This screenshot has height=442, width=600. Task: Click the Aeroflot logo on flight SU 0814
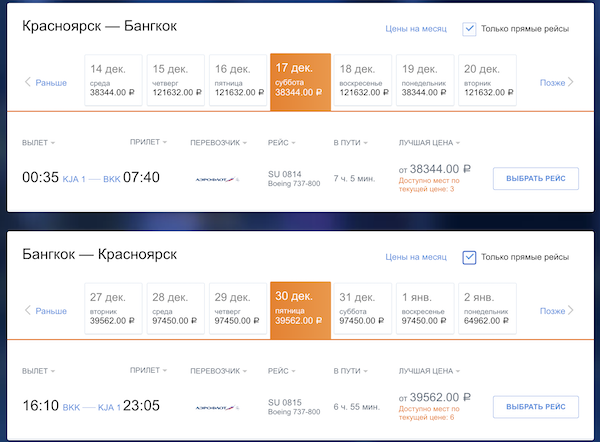coord(218,179)
